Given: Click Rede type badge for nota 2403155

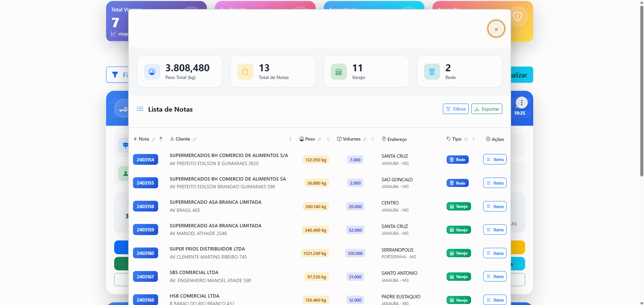Looking at the screenshot, I should pyautogui.click(x=457, y=183).
